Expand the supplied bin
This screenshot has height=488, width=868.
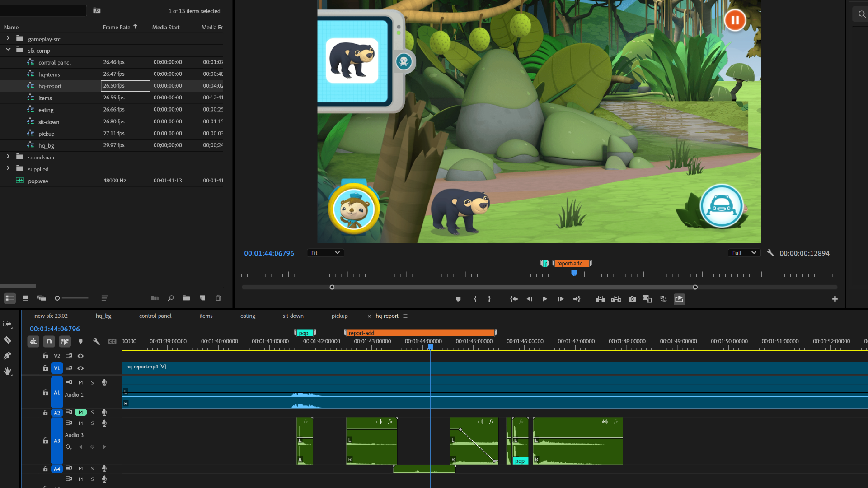(8, 168)
